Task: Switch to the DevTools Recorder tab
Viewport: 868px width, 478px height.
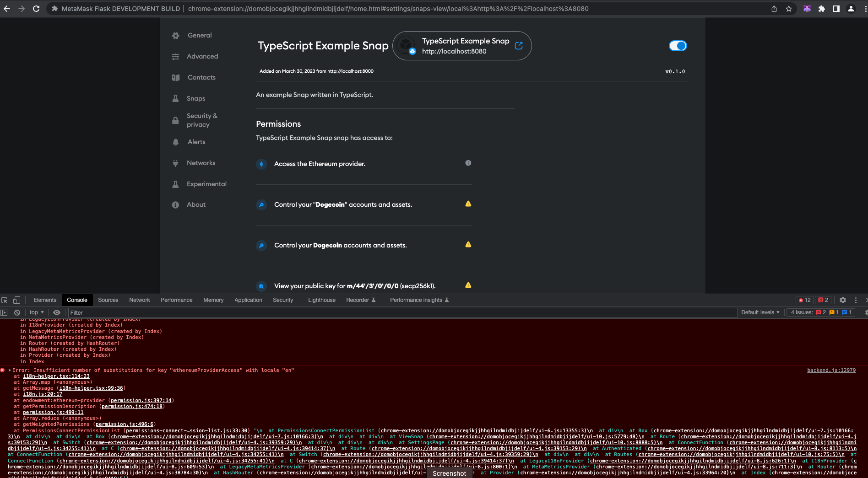Action: 361,300
